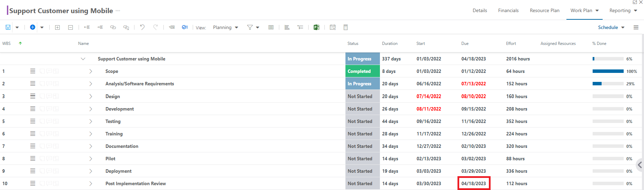The image size is (644, 190).
Task: Click the Unlink tasks chain icon
Action: 126,27
